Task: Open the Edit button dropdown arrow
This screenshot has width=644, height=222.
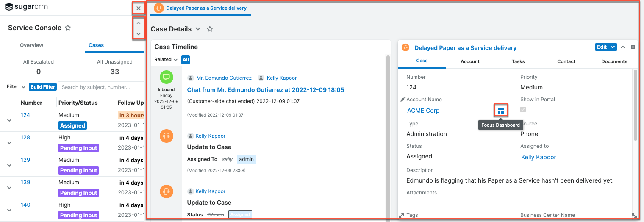Action: 613,47
